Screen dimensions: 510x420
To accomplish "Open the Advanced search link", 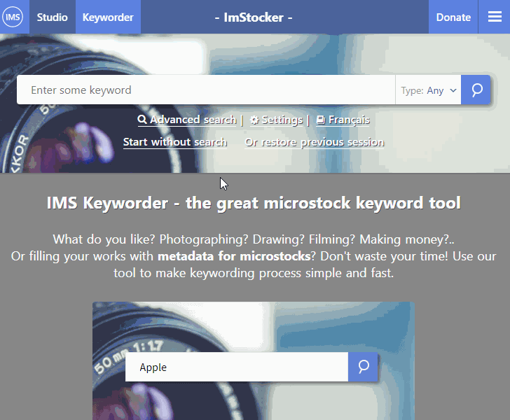I will 187,120.
